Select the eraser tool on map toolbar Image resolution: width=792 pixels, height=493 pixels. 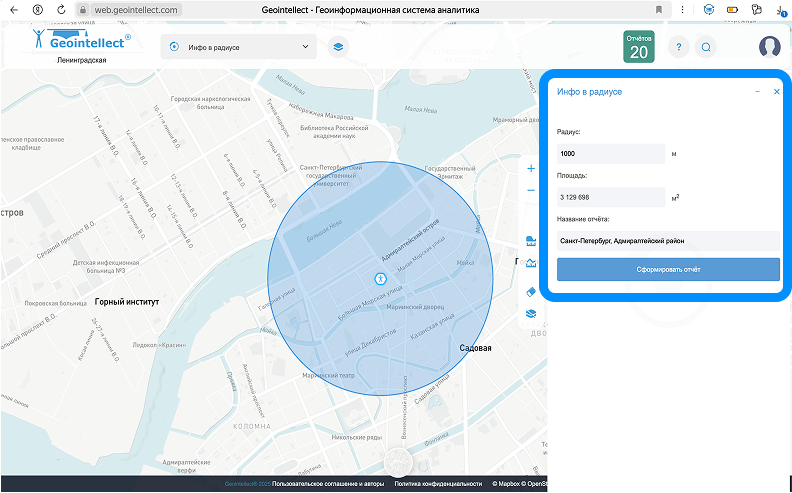point(531,291)
